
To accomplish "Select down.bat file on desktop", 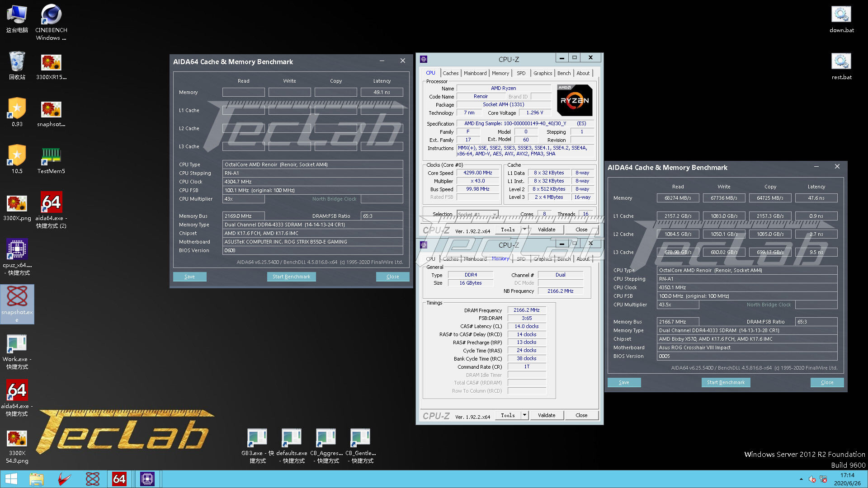I will [x=841, y=19].
